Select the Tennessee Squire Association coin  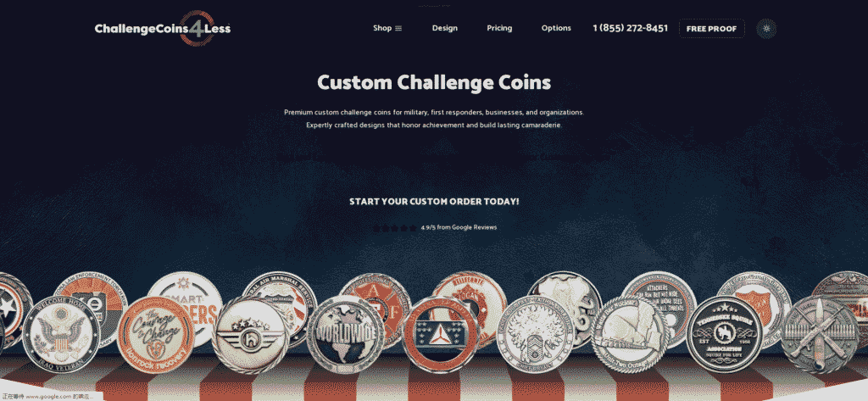point(724,333)
